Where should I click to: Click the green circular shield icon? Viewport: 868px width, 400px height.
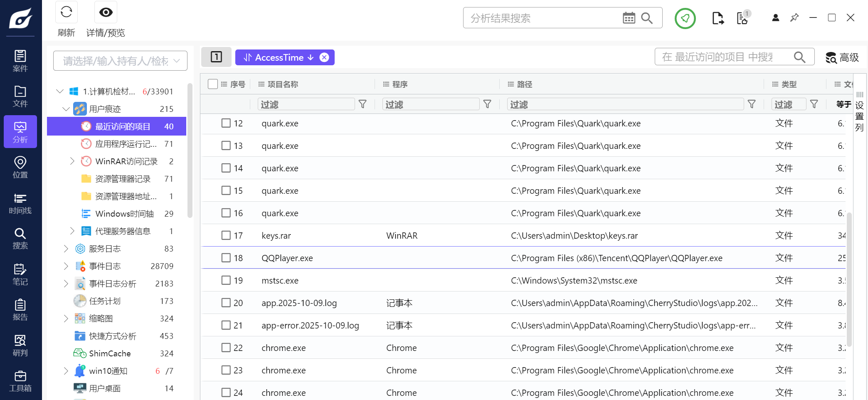point(685,18)
